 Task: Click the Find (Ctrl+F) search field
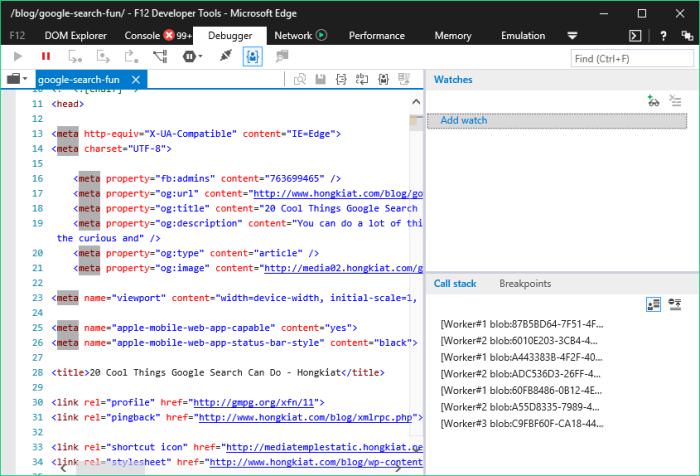click(632, 58)
